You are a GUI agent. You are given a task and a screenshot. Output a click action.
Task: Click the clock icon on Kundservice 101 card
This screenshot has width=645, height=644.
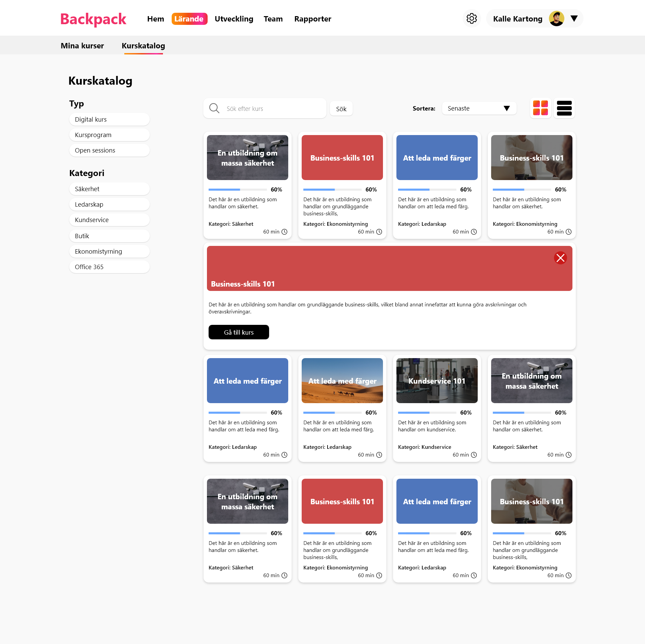pos(474,455)
